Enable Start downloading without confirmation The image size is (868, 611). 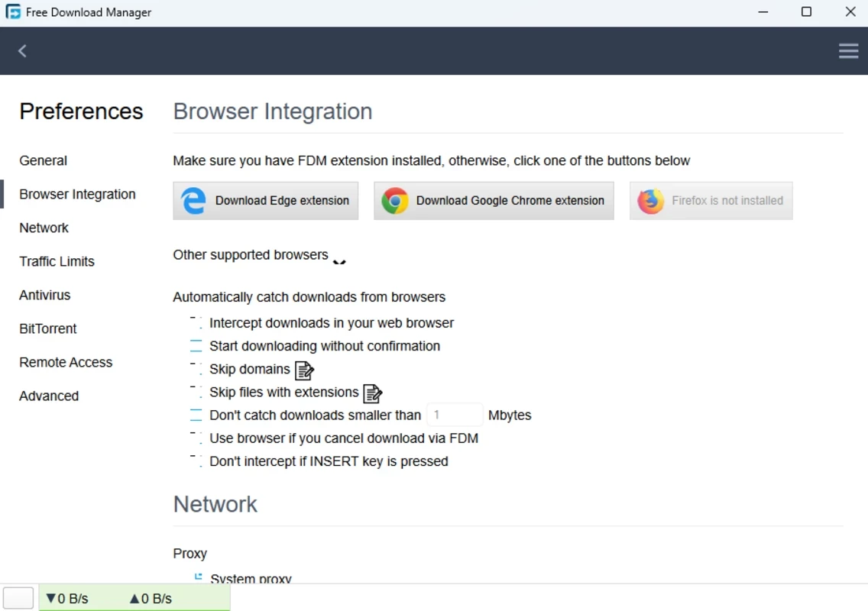[x=196, y=346]
